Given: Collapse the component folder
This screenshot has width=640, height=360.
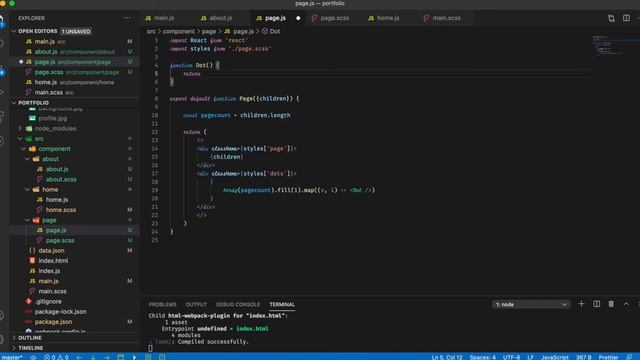Looking at the screenshot, I should 24,149.
